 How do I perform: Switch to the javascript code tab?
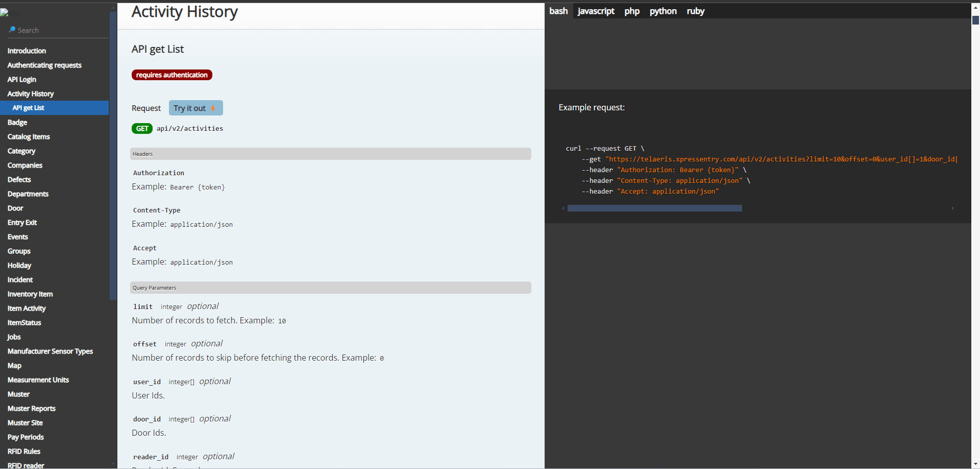click(x=596, y=11)
